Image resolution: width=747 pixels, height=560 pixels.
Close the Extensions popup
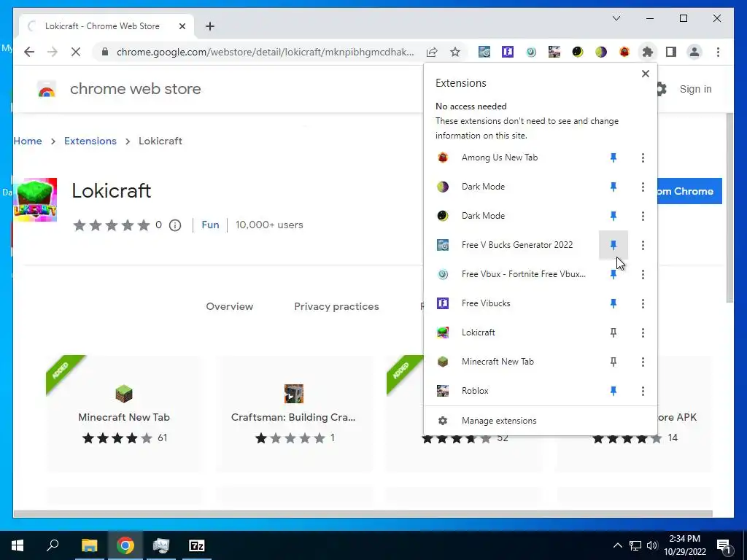pyautogui.click(x=645, y=74)
